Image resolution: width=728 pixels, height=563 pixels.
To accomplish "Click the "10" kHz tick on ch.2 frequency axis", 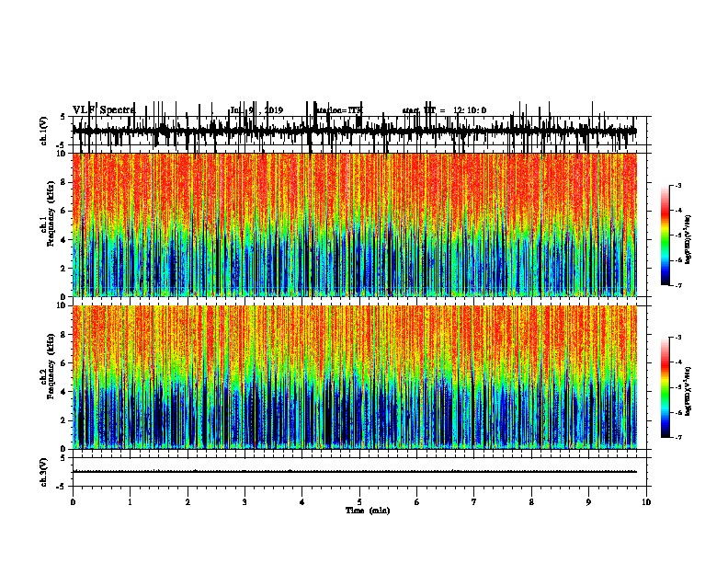I will point(63,305).
